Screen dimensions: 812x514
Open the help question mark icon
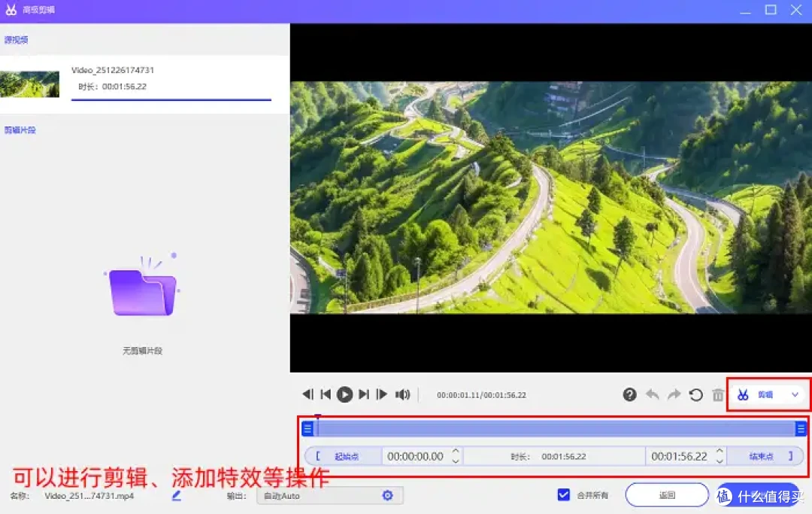[x=629, y=395]
